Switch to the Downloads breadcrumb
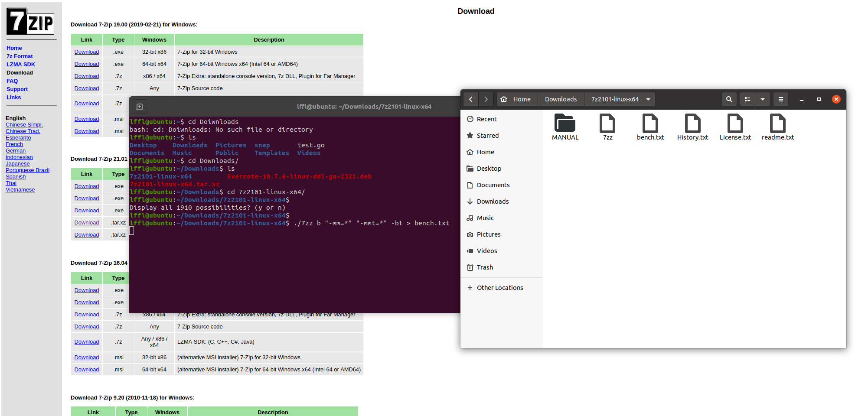This screenshot has height=416, width=868. pyautogui.click(x=560, y=99)
